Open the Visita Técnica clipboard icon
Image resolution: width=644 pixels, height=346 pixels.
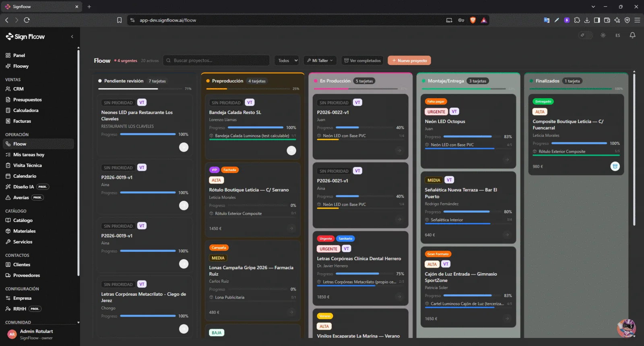coord(8,165)
